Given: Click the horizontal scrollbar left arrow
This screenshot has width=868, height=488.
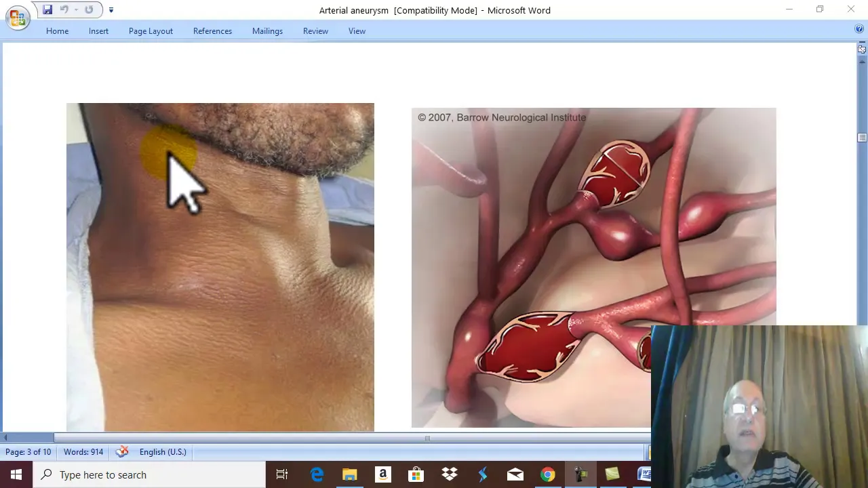Looking at the screenshot, I should point(5,438).
